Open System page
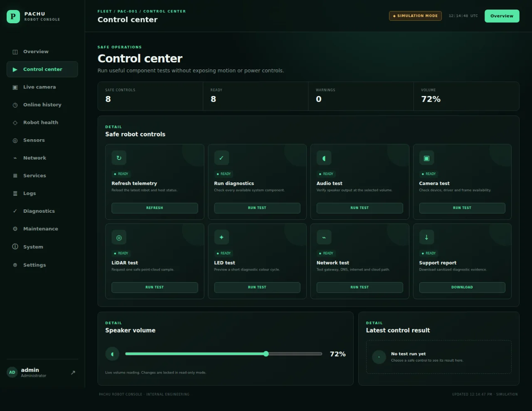Screen dimensions: 532x411 [x=42, y=247]
